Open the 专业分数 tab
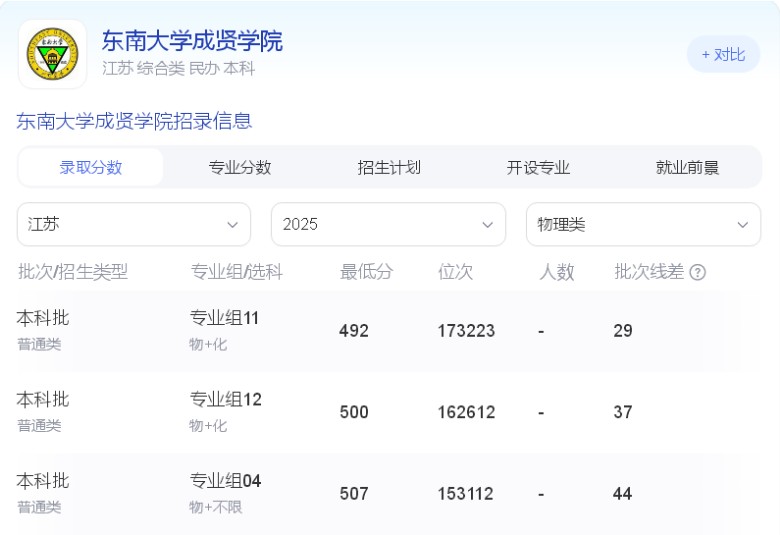The height and width of the screenshot is (535, 780). point(240,167)
